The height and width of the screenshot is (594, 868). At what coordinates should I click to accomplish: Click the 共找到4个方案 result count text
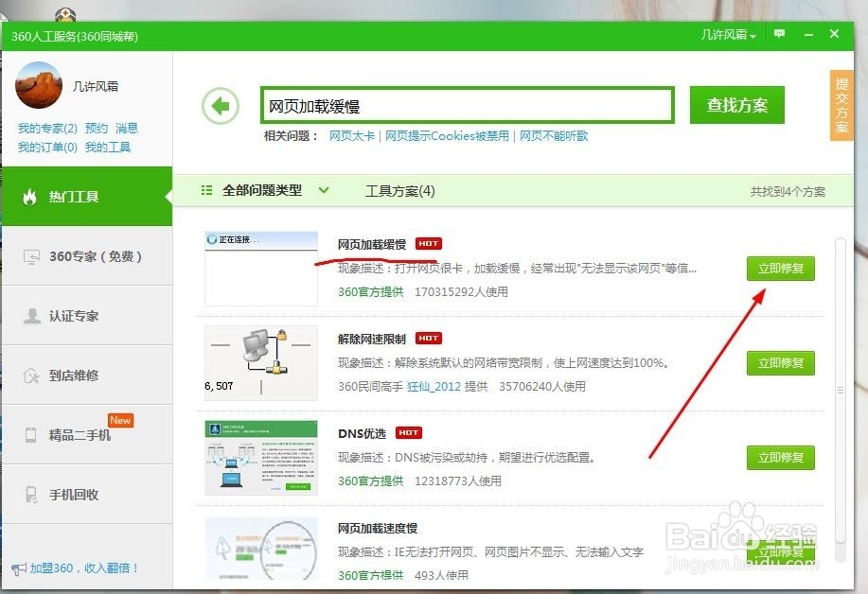click(788, 192)
